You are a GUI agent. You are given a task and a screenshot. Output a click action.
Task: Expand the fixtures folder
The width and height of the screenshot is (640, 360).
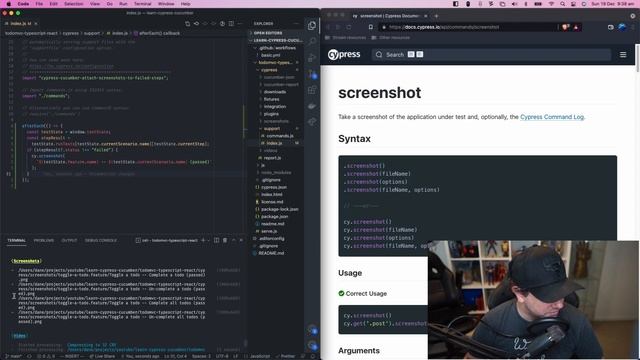271,99
